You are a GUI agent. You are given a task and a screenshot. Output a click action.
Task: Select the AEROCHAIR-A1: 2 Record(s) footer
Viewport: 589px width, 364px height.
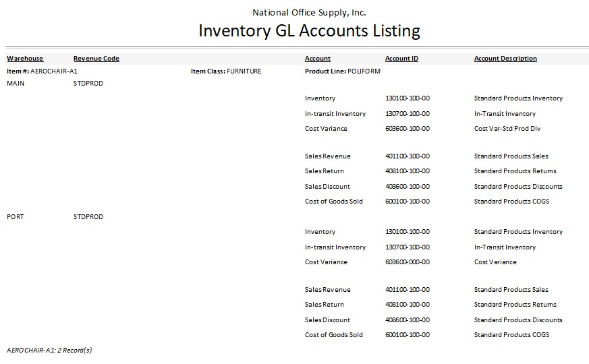point(49,351)
